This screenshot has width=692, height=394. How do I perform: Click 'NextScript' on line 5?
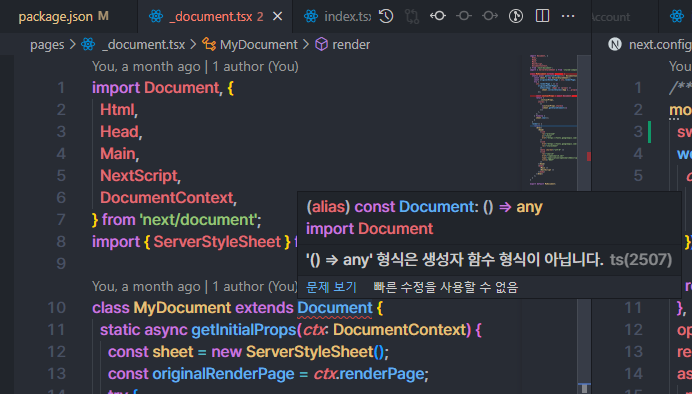point(139,176)
